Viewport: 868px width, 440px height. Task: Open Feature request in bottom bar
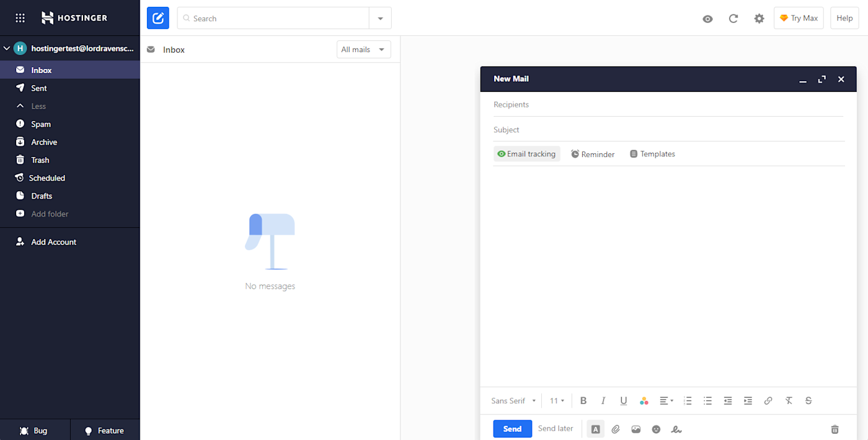pos(105,431)
